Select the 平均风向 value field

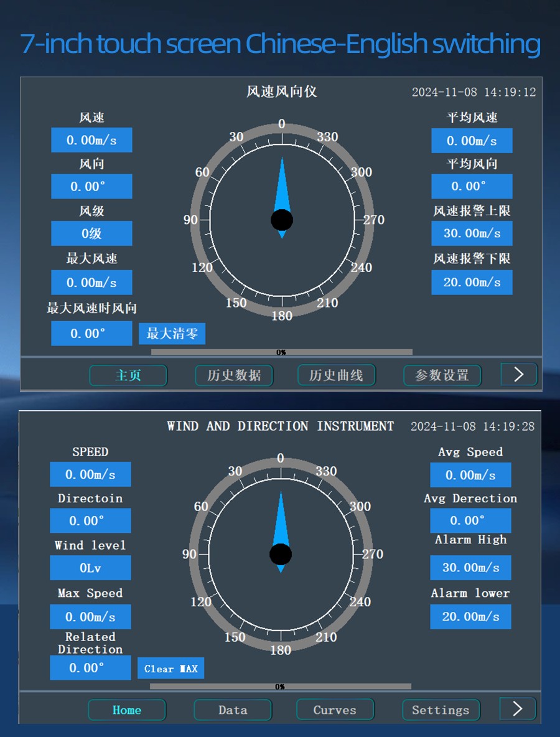pyautogui.click(x=472, y=186)
